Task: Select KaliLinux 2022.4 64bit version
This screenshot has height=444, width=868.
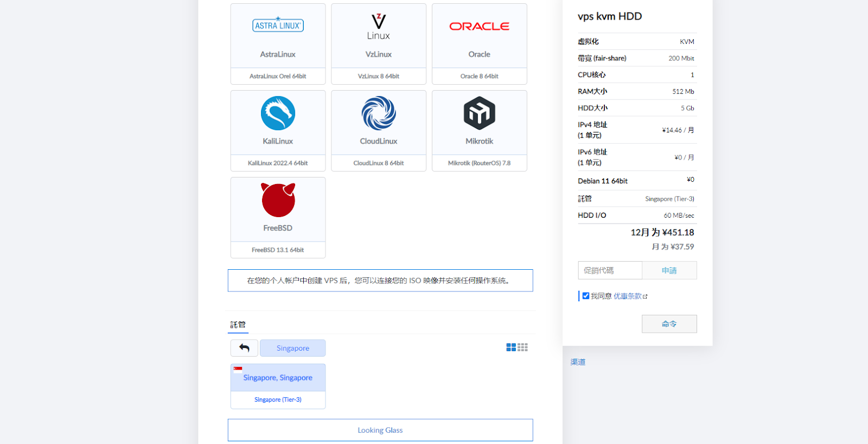Action: click(x=278, y=163)
